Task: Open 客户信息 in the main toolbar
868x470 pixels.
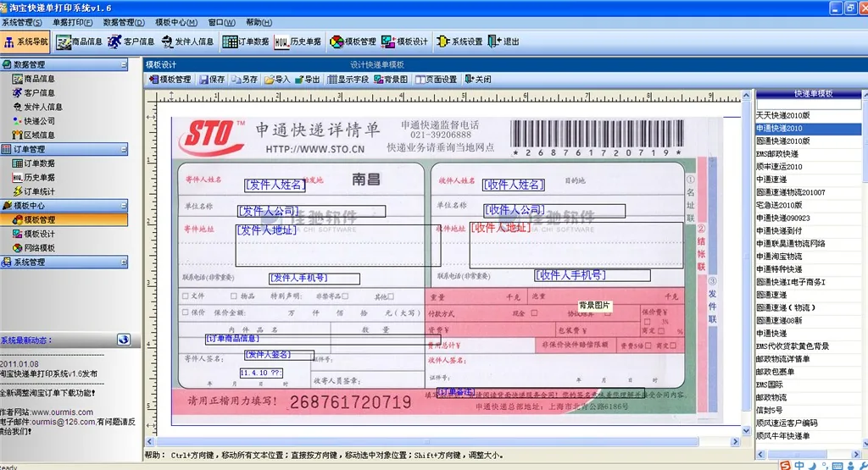Action: [x=131, y=41]
